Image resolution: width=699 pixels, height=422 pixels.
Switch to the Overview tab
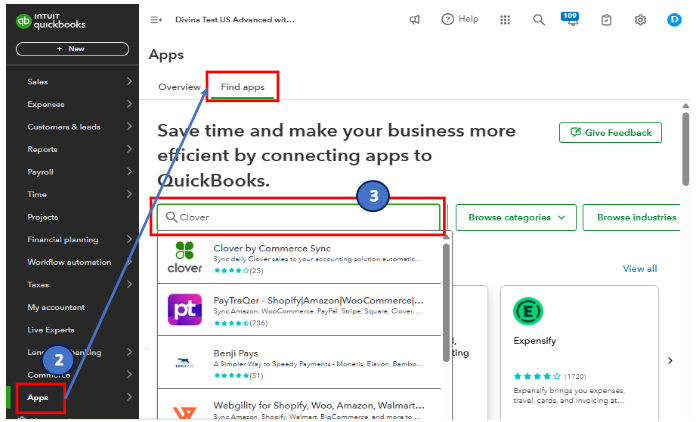click(179, 87)
